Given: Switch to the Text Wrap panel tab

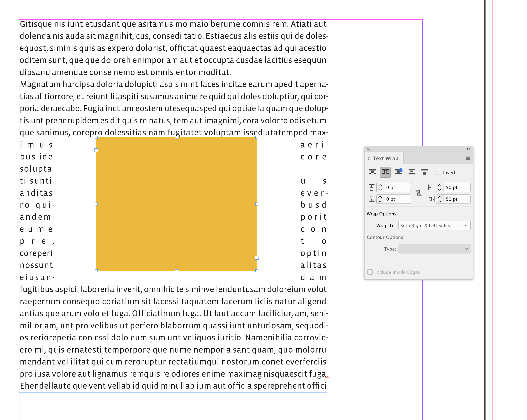Looking at the screenshot, I should click(386, 159).
